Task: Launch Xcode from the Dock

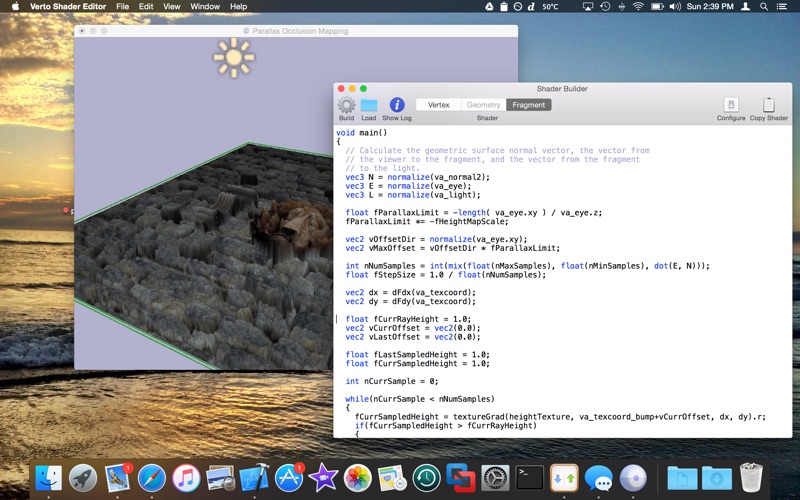Action: tap(256, 477)
